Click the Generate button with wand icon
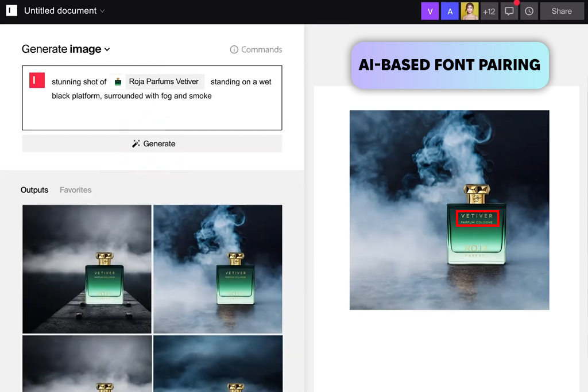 152,143
